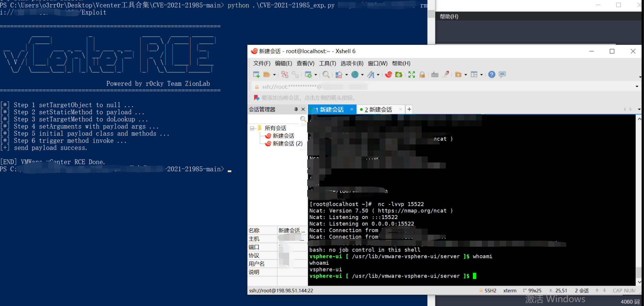Open the 查看(V) menu in Xshell

[x=305, y=63]
